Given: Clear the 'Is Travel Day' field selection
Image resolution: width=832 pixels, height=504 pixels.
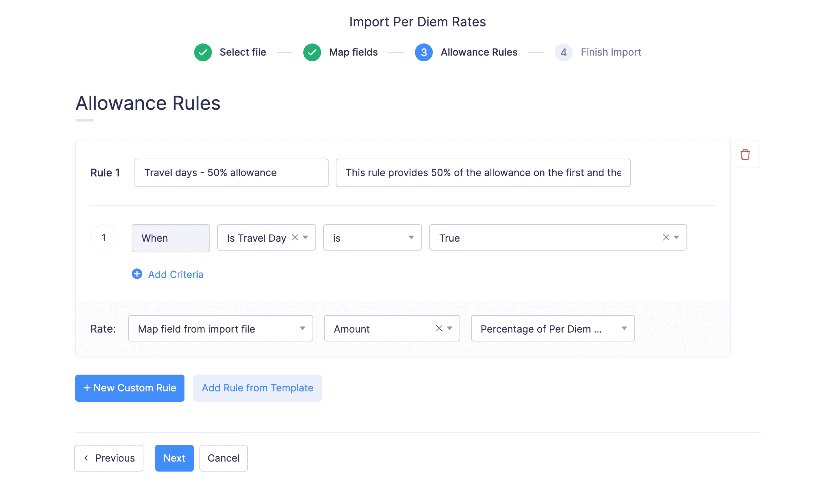Looking at the screenshot, I should [295, 237].
